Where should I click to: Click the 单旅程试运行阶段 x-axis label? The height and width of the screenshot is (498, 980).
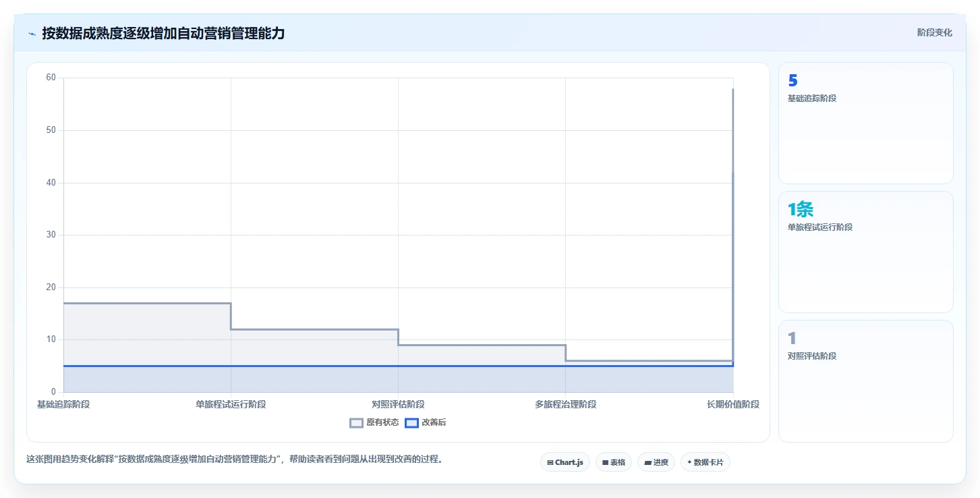231,404
